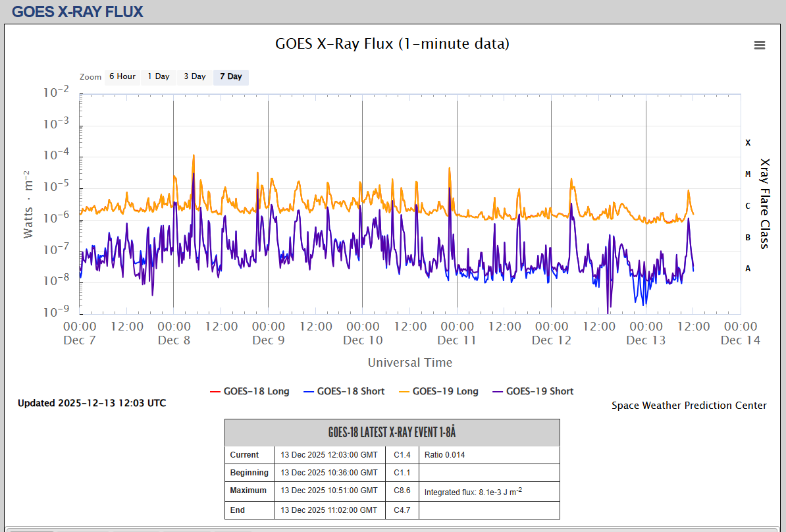
Task: Click the chart title GOES X-Ray Flux
Action: tap(392, 44)
